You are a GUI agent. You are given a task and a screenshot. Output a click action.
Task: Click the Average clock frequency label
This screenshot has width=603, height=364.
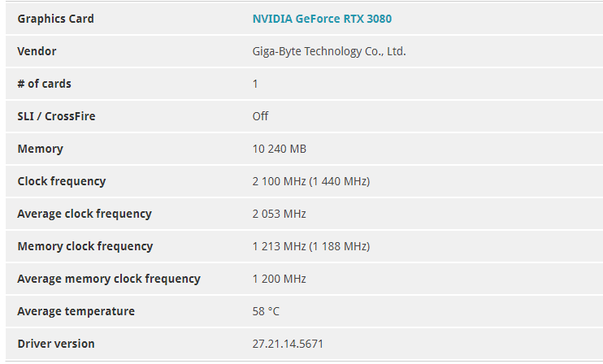click(x=84, y=214)
